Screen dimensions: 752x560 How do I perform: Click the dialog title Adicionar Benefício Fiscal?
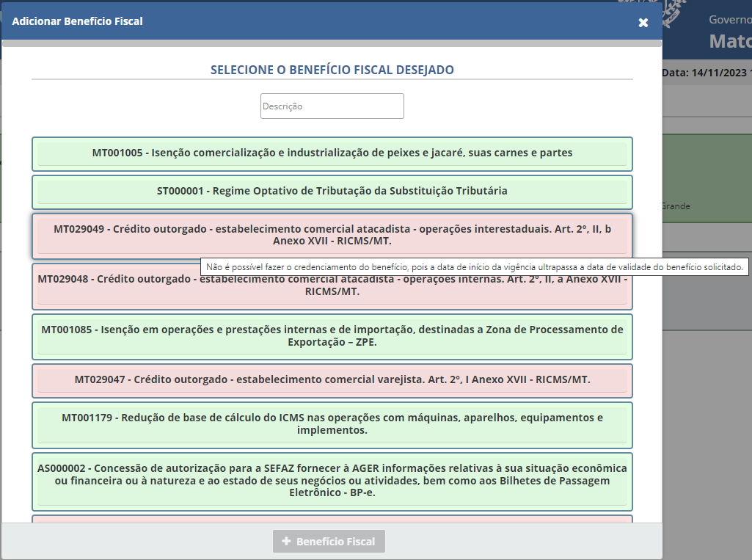click(77, 21)
